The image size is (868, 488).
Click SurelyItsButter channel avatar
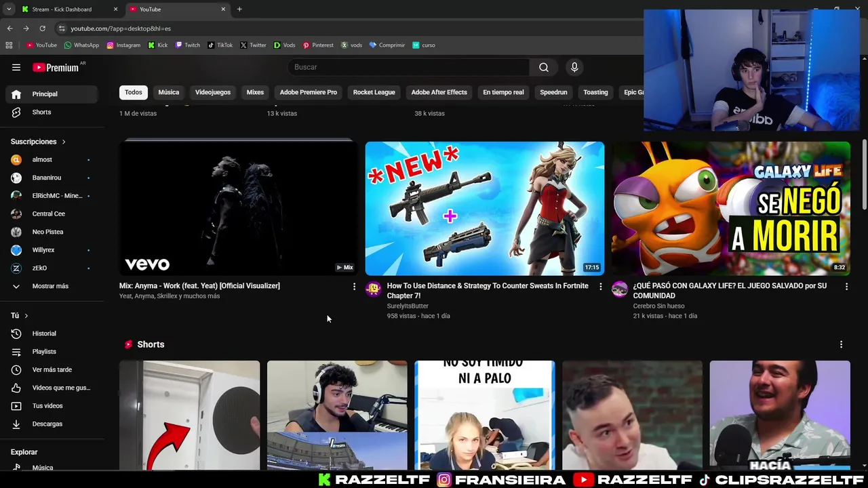pos(373,289)
